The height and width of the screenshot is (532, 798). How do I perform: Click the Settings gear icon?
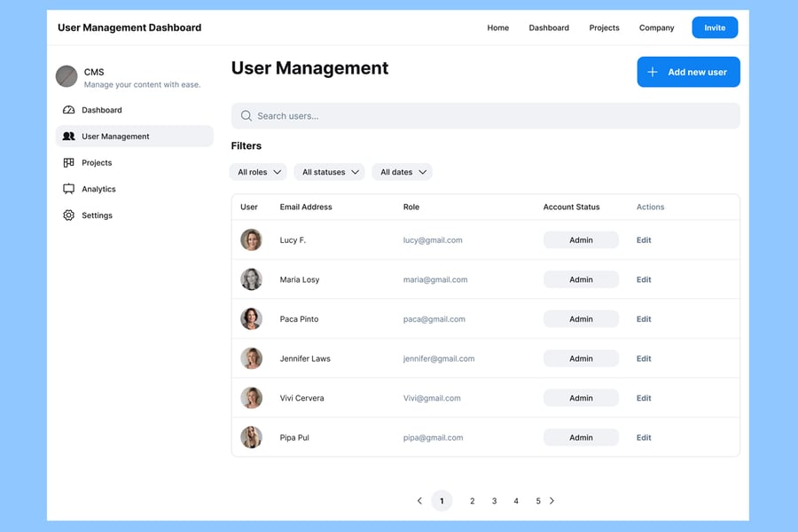coord(69,215)
